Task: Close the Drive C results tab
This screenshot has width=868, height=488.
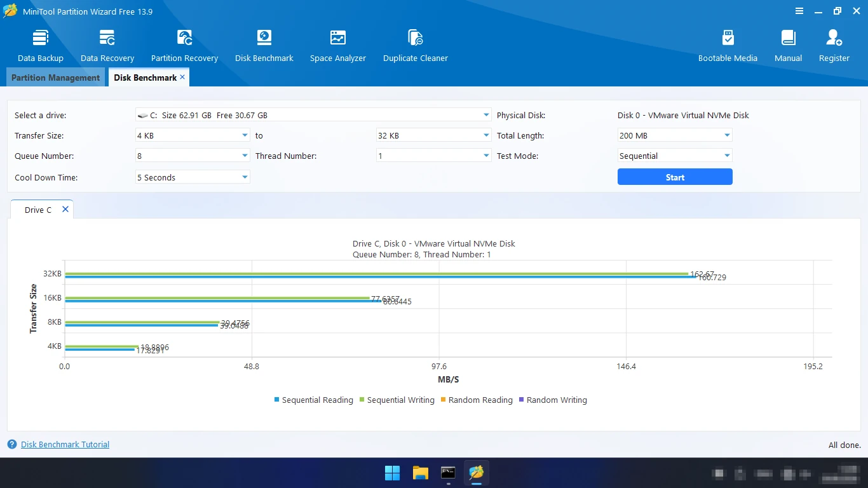Action: click(65, 209)
